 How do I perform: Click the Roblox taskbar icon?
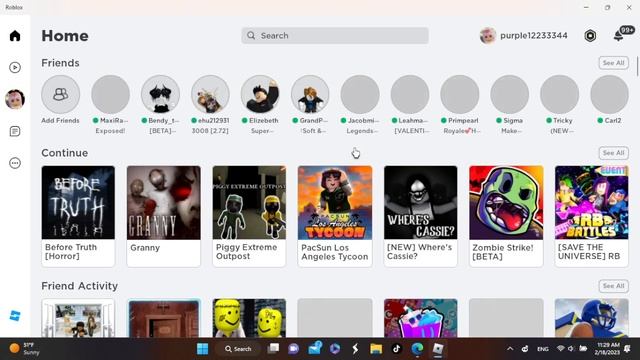coord(438,349)
